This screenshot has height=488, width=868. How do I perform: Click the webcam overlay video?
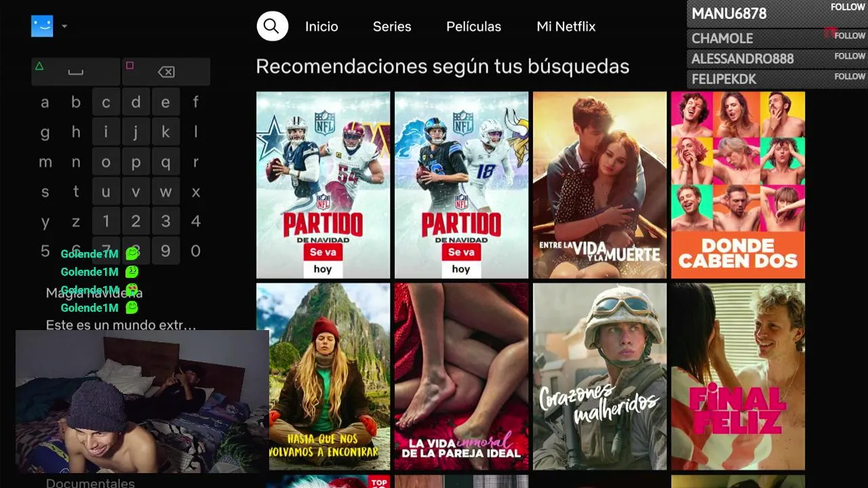142,401
